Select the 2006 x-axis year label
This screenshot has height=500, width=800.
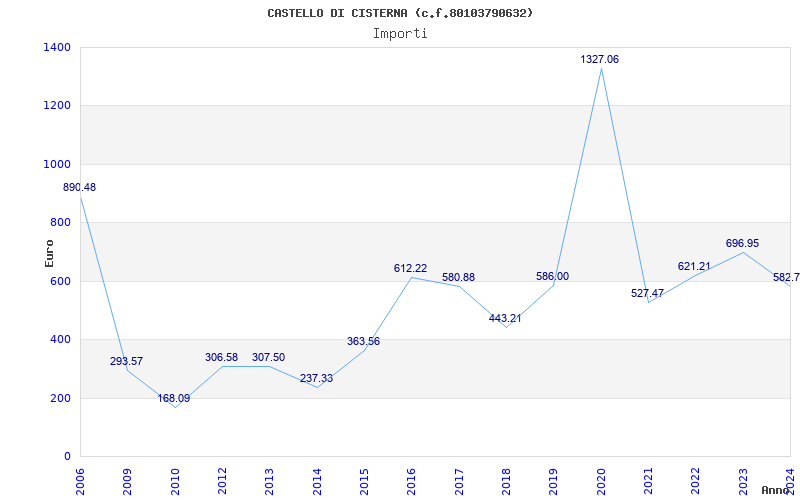[x=80, y=480]
